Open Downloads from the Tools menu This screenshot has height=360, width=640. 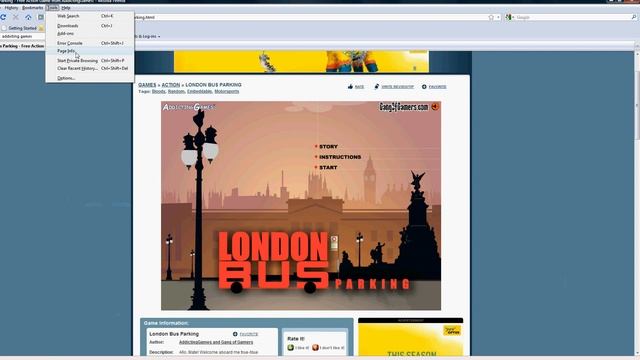[x=89, y=26]
